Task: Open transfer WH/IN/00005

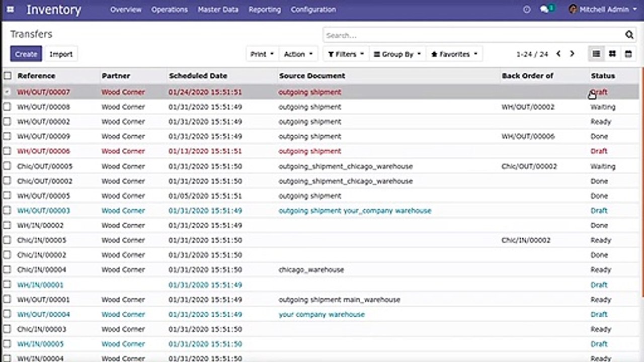Action: click(40, 344)
